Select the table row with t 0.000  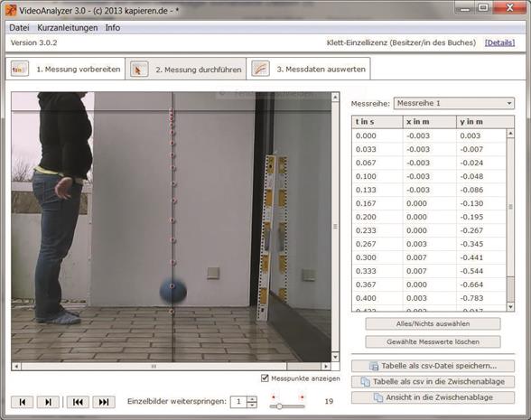(x=429, y=135)
